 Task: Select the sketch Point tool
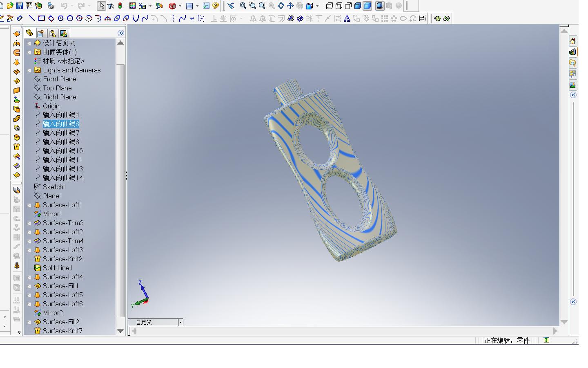tap(192, 18)
